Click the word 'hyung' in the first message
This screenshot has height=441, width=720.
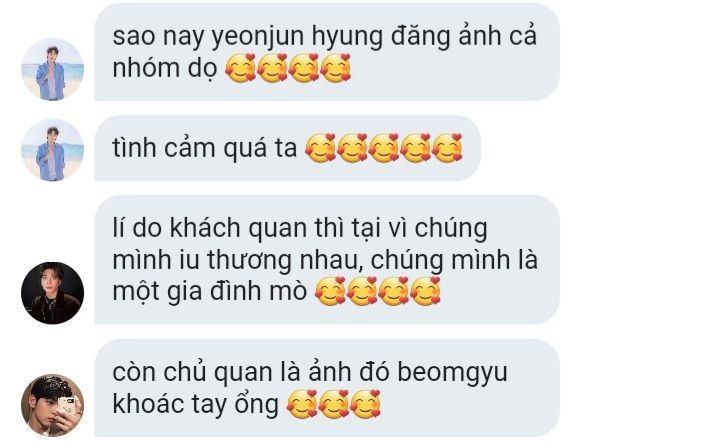click(347, 37)
